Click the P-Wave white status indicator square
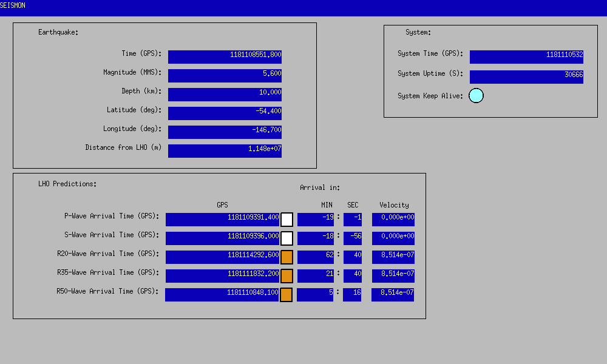 (x=287, y=220)
